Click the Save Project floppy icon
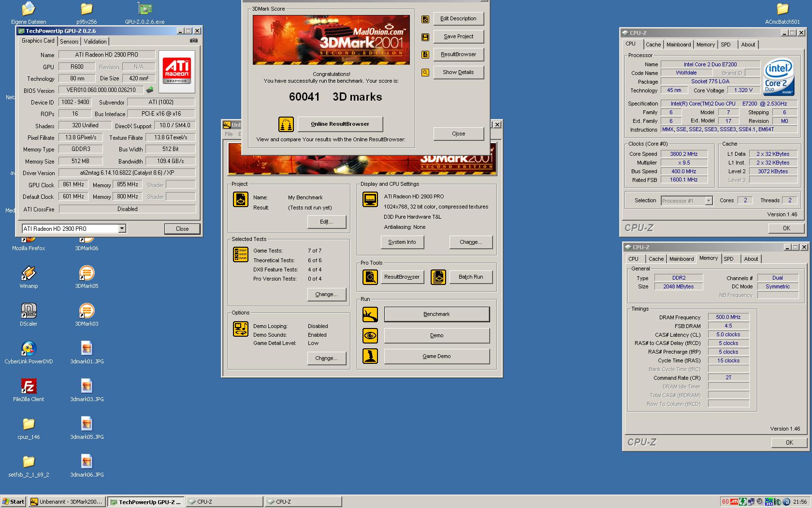The image size is (812, 508). [425, 37]
